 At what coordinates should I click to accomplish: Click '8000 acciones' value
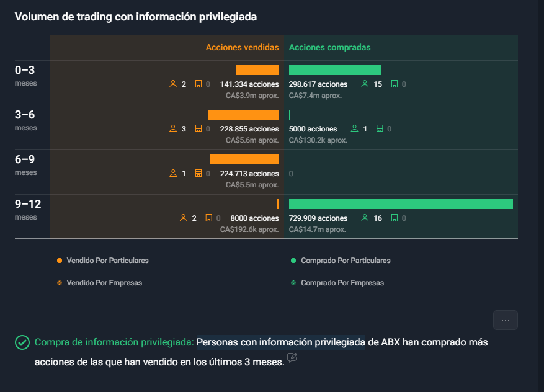(x=255, y=218)
